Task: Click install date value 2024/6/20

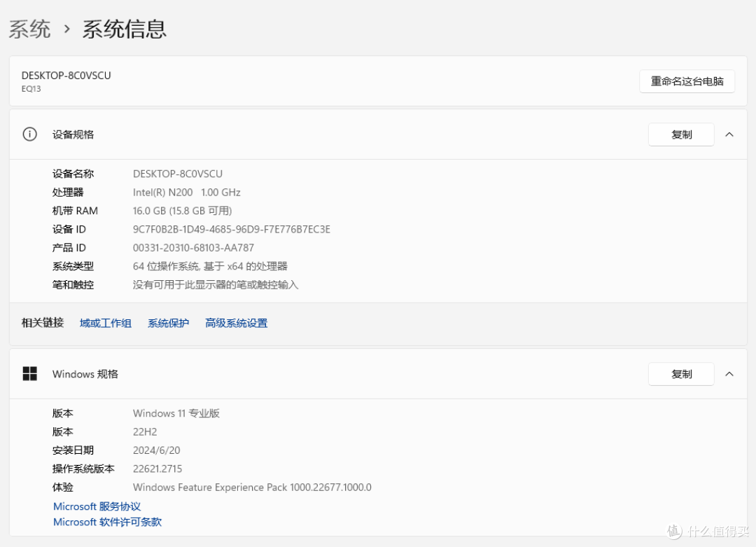Action: [156, 450]
